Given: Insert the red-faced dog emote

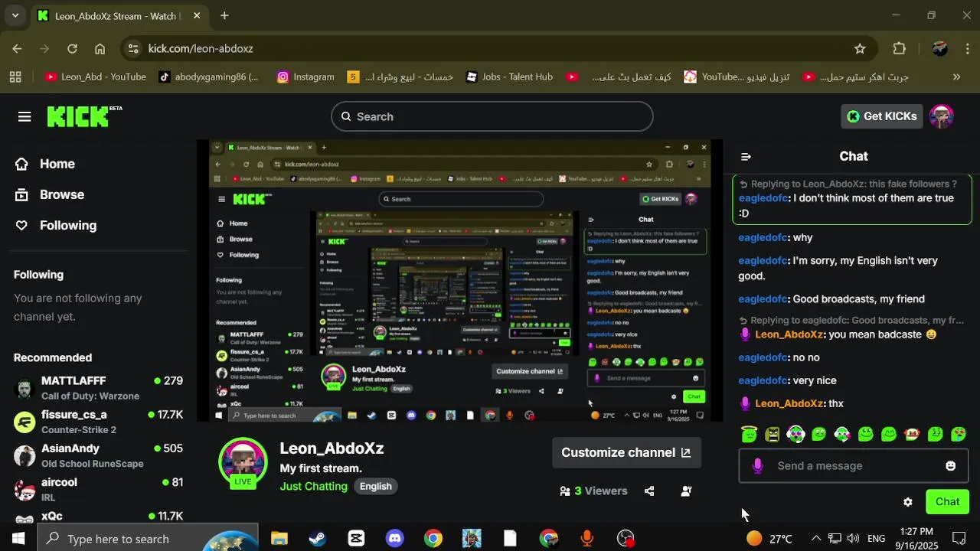Looking at the screenshot, I should 912,434.
